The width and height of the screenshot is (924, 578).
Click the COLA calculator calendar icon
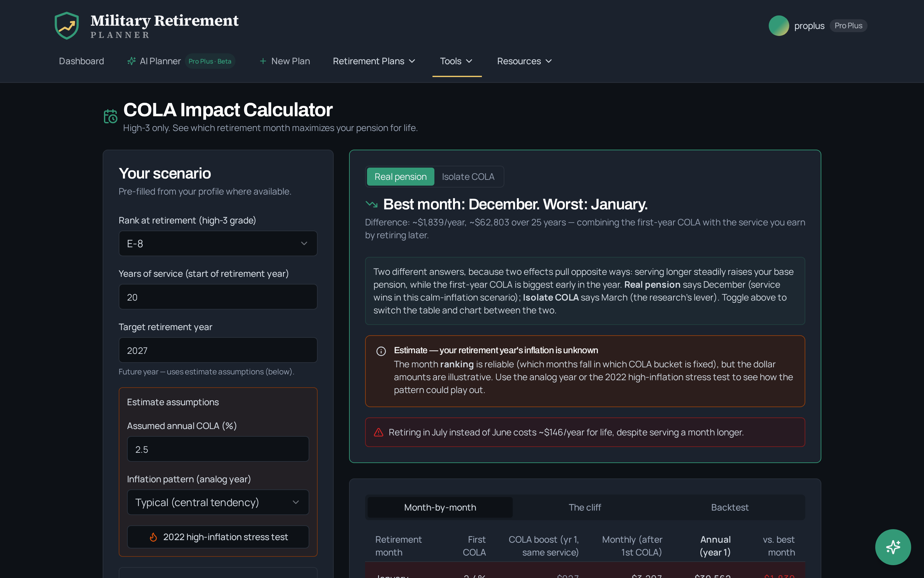tap(110, 116)
